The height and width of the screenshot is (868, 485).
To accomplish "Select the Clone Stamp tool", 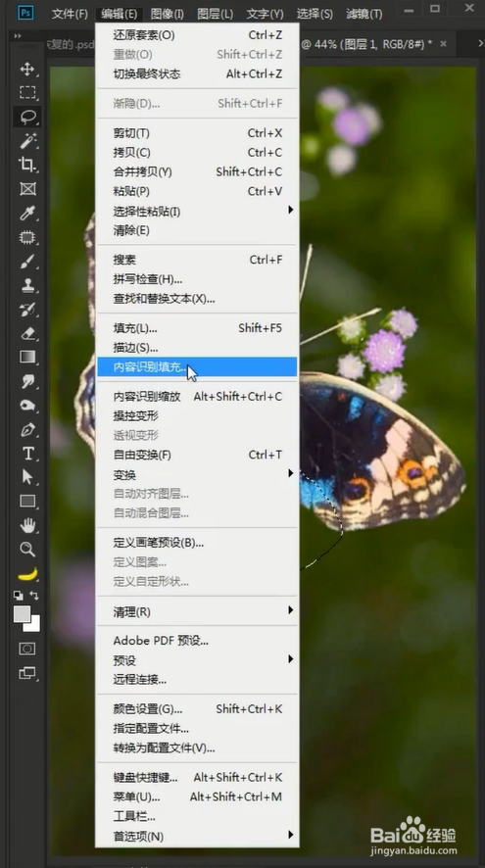I will click(27, 285).
